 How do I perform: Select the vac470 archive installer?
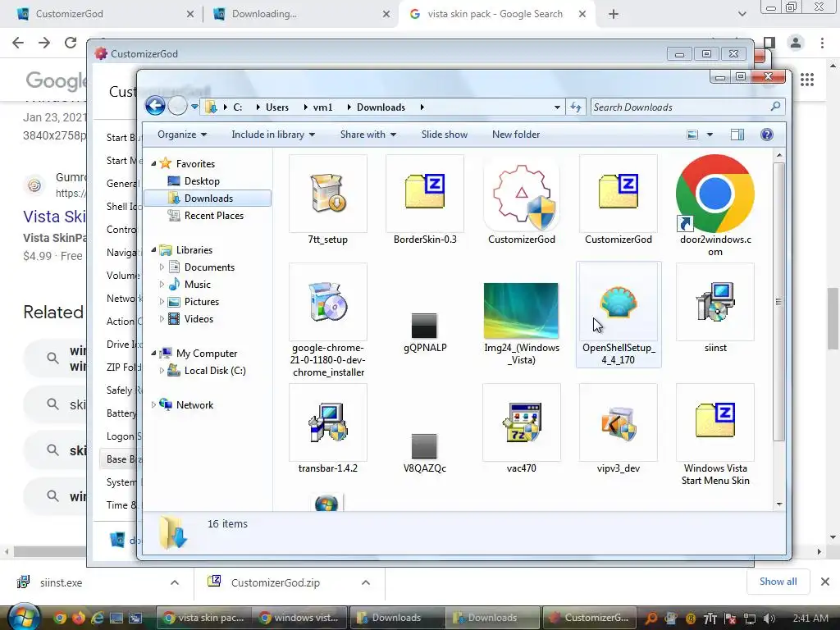[521, 429]
